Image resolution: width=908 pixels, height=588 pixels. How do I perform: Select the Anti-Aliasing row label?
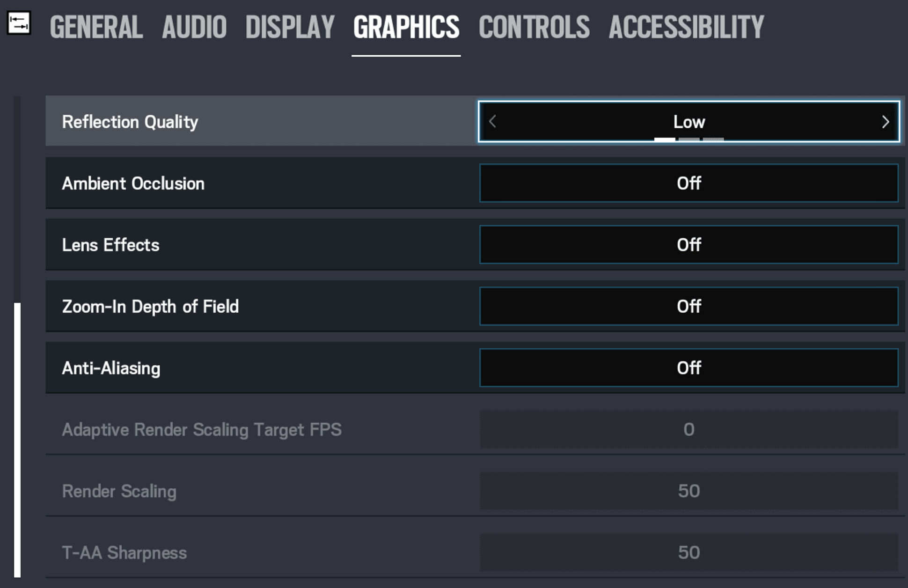[111, 368]
